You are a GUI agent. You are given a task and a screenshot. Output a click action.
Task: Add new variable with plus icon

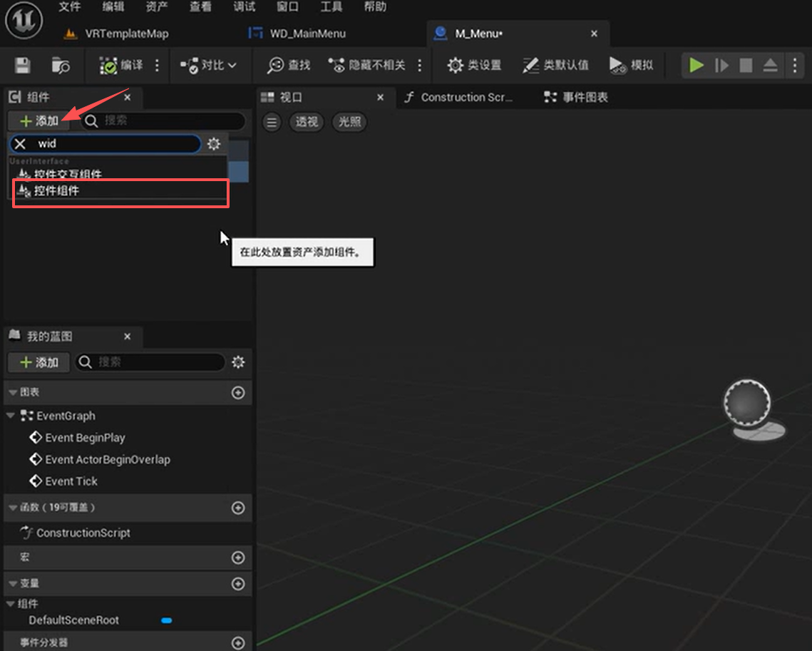click(x=238, y=584)
